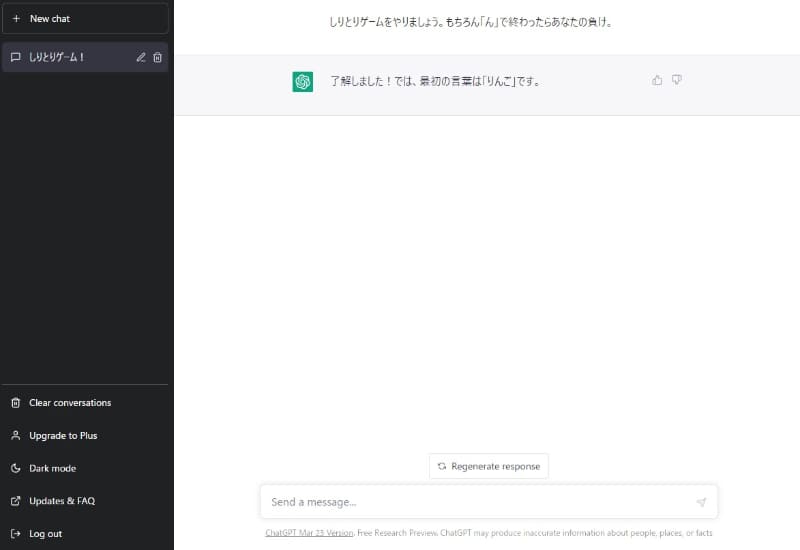Click the ChatGPT logo avatar
The image size is (800, 550).
coord(303,82)
